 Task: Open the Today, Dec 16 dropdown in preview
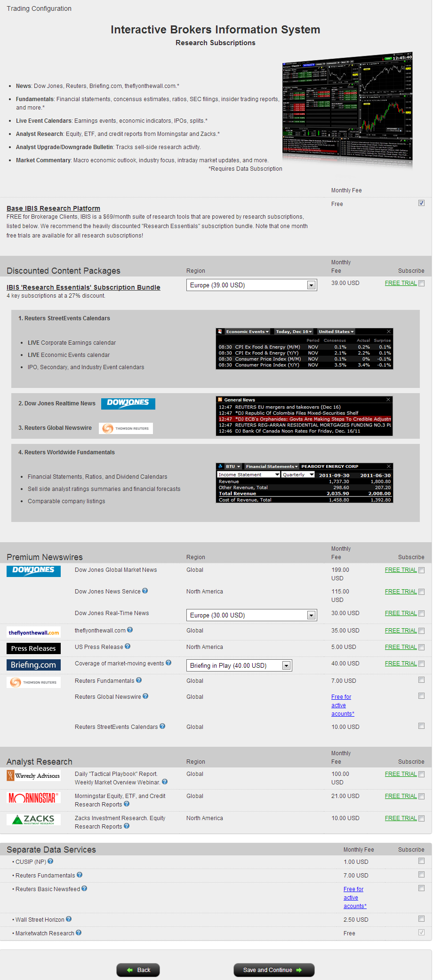294,332
